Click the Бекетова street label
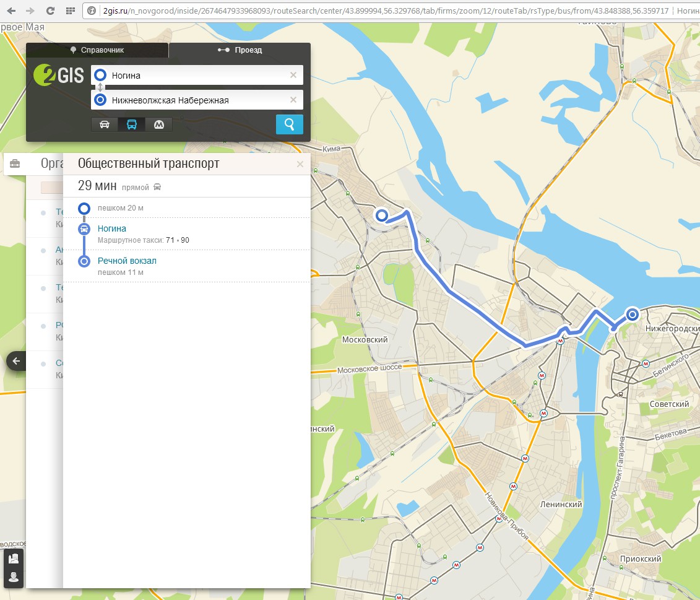The width and height of the screenshot is (700, 600). (x=671, y=434)
